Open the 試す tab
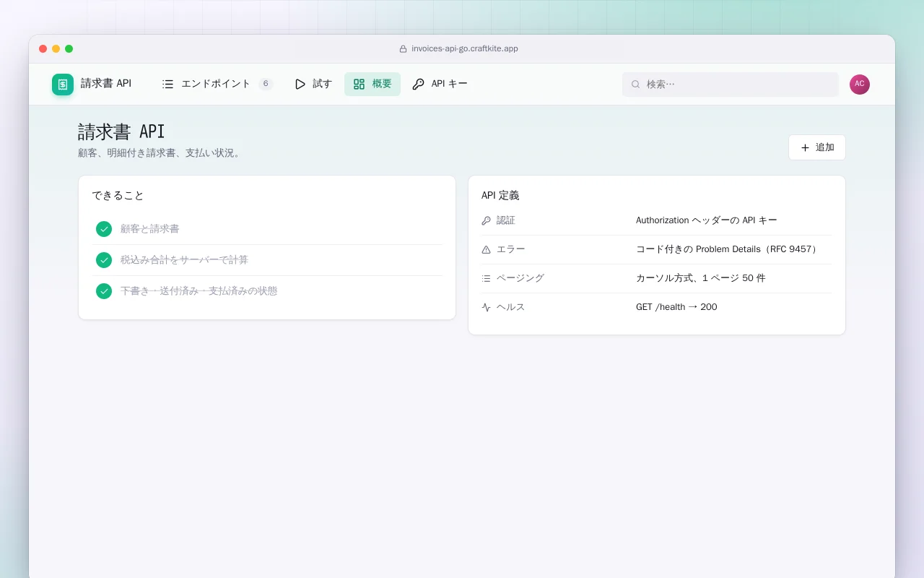The image size is (924, 578). point(313,84)
